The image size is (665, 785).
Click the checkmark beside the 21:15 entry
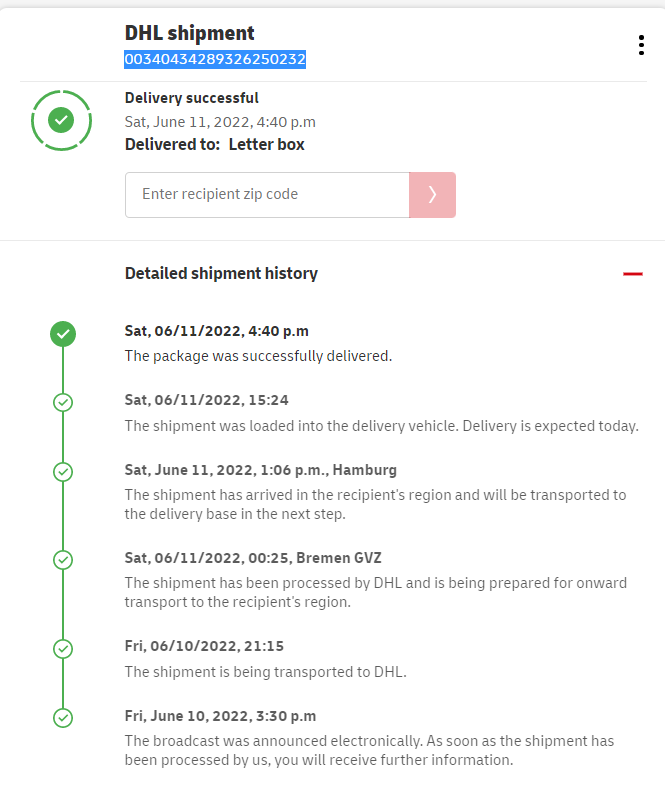63,648
